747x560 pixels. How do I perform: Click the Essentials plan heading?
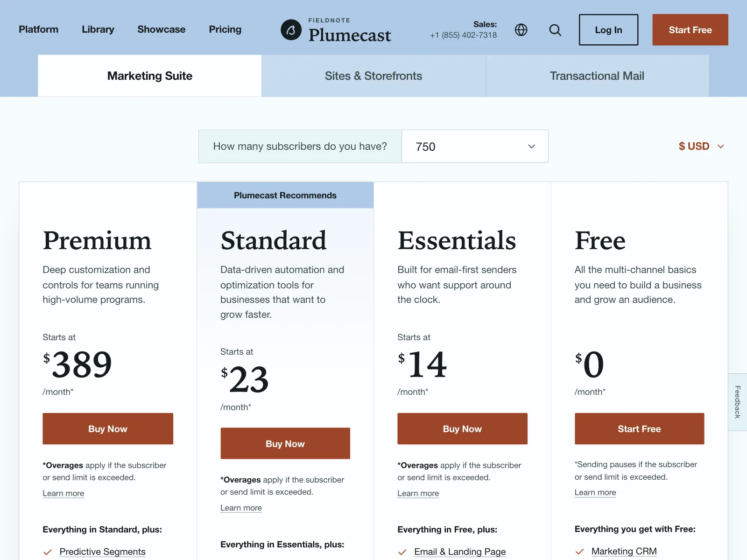tap(457, 240)
